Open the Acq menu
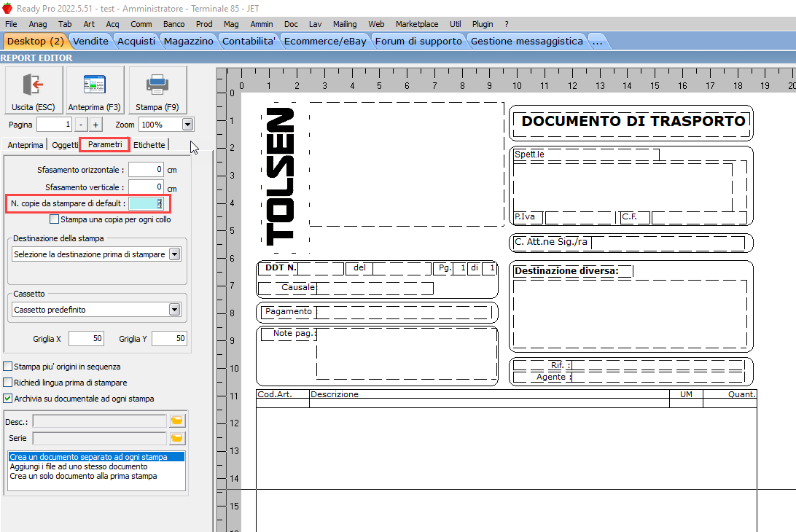 pyautogui.click(x=112, y=24)
